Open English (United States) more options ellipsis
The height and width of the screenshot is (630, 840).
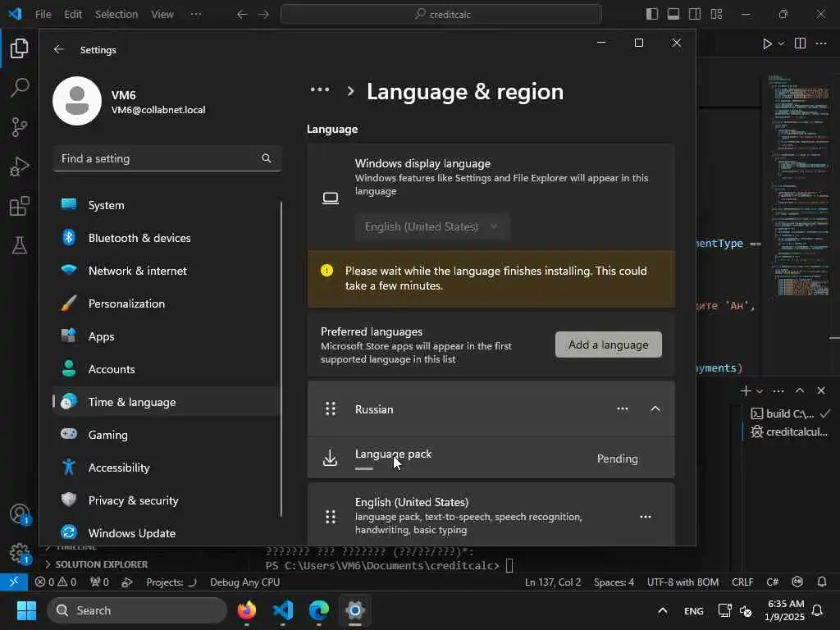point(646,517)
